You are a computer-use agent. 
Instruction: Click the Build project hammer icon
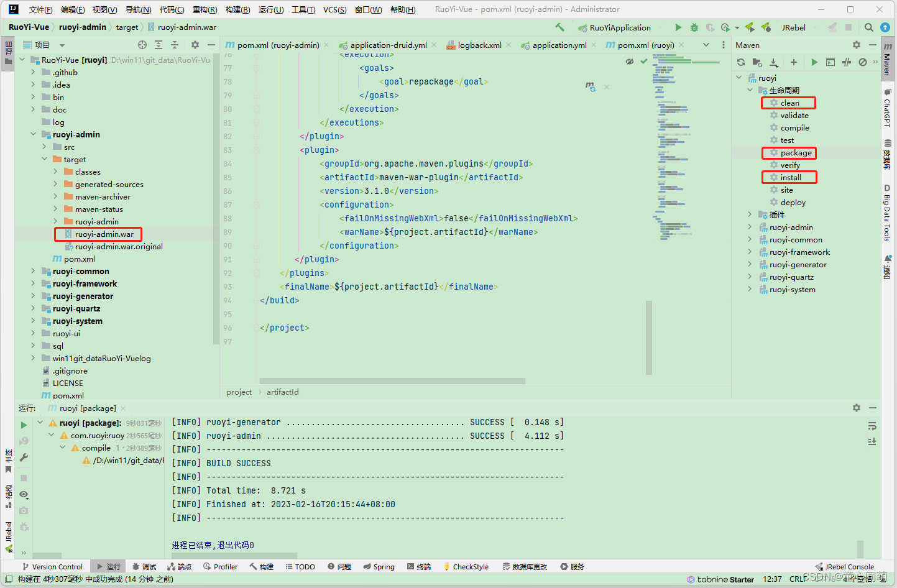(559, 27)
